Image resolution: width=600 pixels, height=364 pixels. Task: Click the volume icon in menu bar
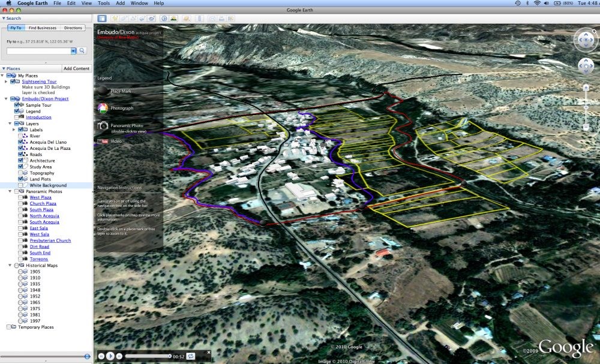pos(547,3)
